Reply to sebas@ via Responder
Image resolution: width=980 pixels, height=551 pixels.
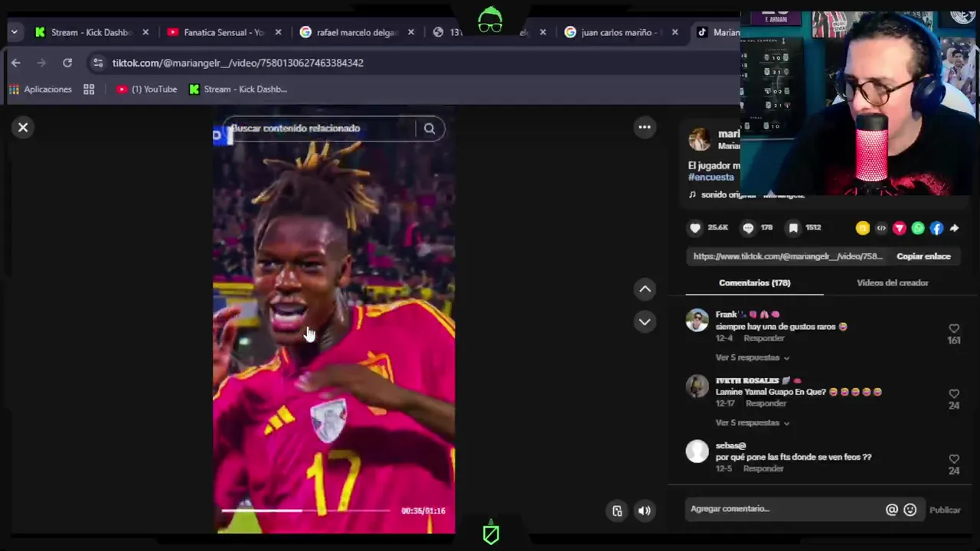coord(763,468)
